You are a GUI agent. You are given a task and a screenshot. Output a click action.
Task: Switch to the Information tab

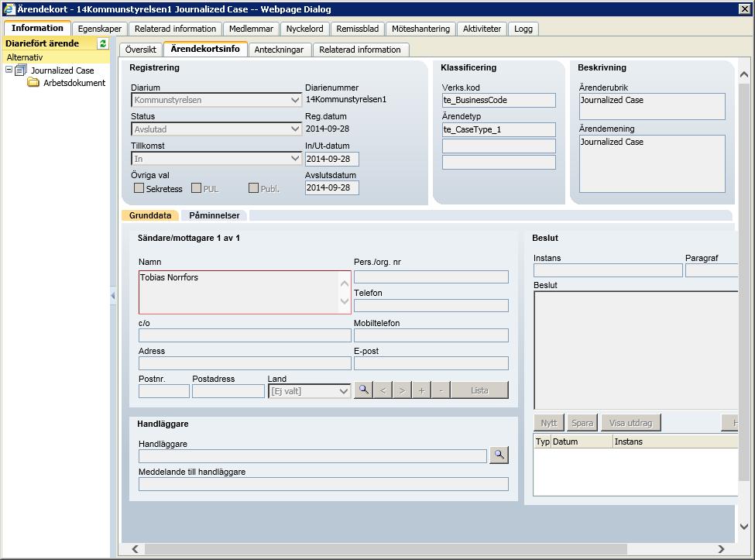37,28
